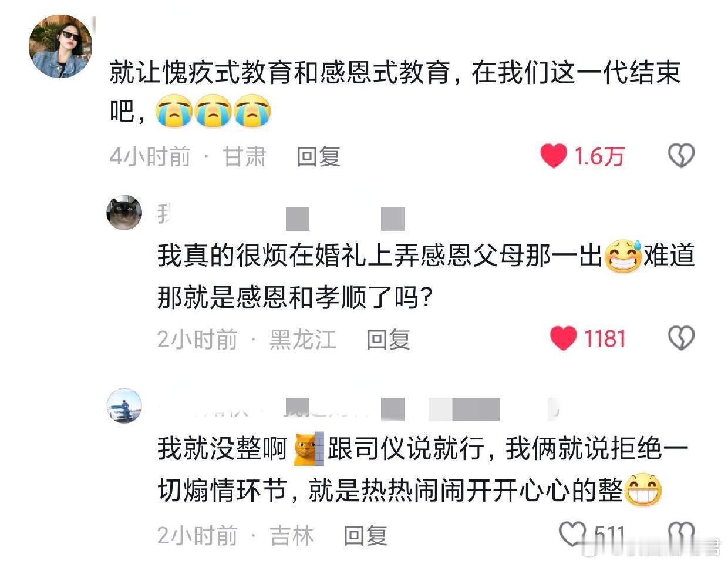Tap the grinning emoji ending third comment
Viewport: 728px width, 564px height.
(x=643, y=489)
